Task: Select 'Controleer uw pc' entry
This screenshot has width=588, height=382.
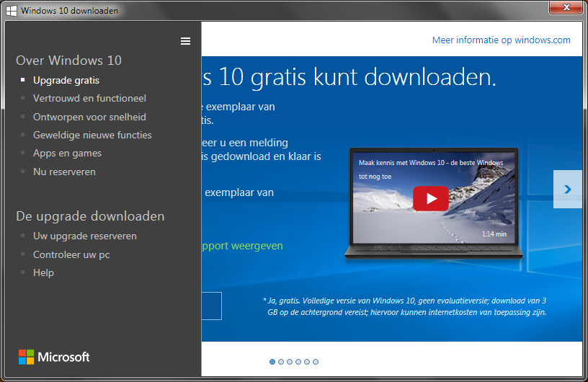Action: [71, 255]
